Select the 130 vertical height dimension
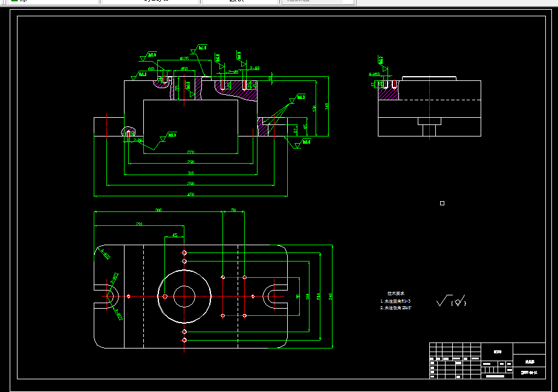 tap(314, 108)
